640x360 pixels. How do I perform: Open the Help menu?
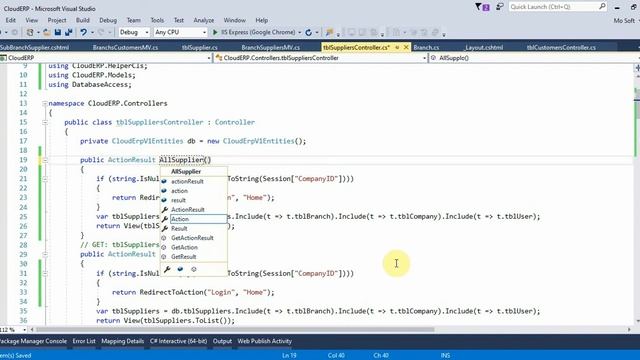tap(262, 20)
